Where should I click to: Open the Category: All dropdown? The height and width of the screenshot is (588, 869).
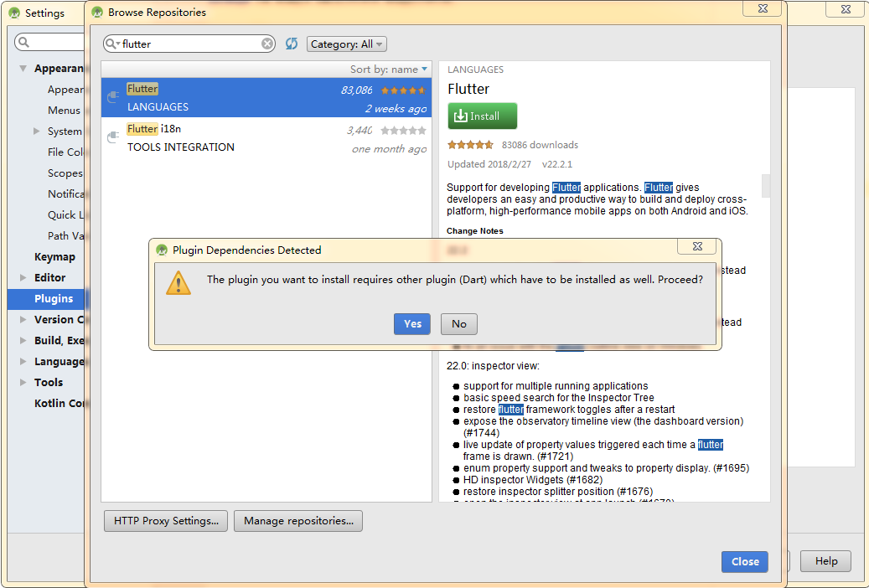coord(346,44)
